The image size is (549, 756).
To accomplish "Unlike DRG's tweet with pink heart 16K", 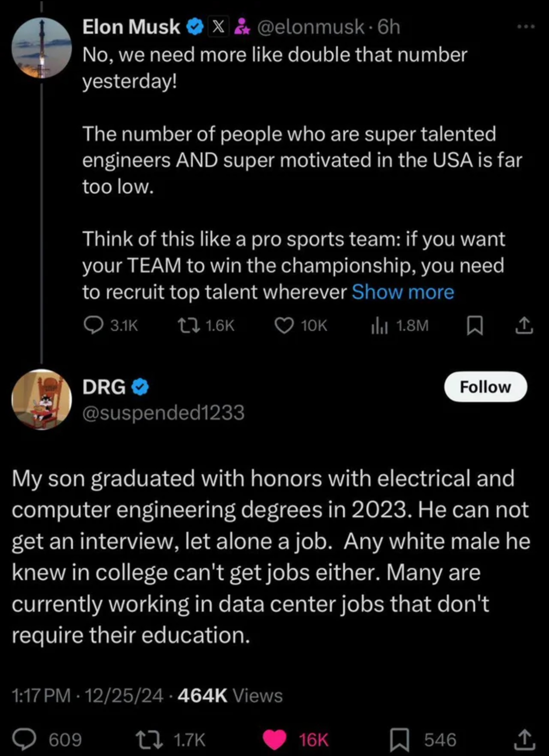I will click(x=274, y=740).
